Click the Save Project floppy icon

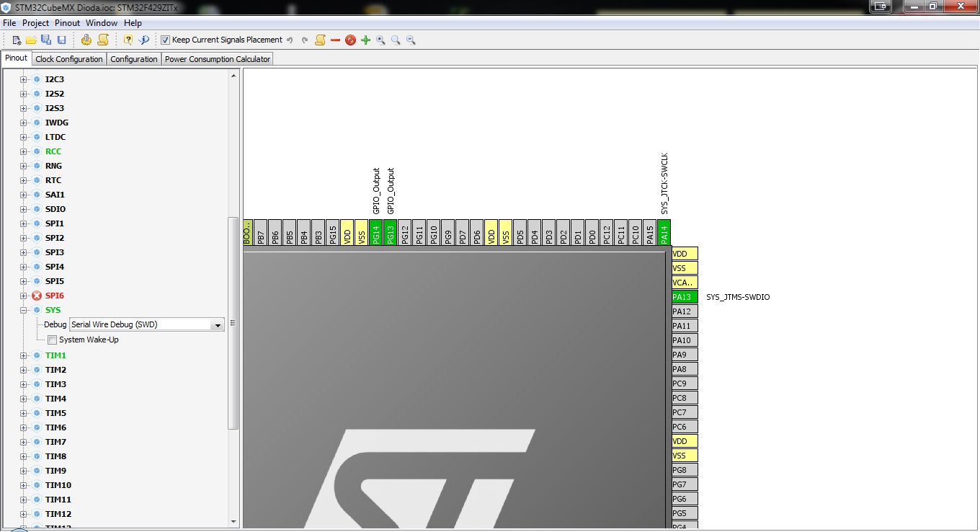tap(61, 40)
